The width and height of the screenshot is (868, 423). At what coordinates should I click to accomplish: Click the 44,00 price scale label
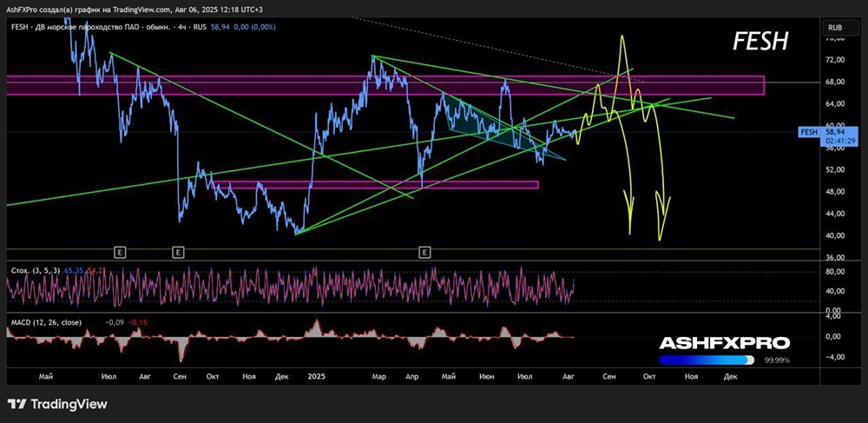[x=835, y=213]
